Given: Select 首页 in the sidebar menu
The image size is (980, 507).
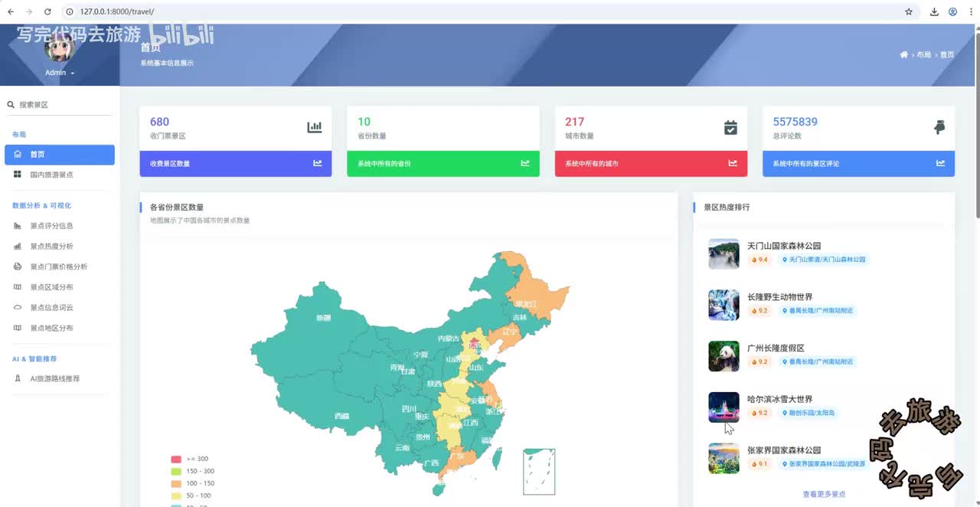Looking at the screenshot, I should pos(60,155).
